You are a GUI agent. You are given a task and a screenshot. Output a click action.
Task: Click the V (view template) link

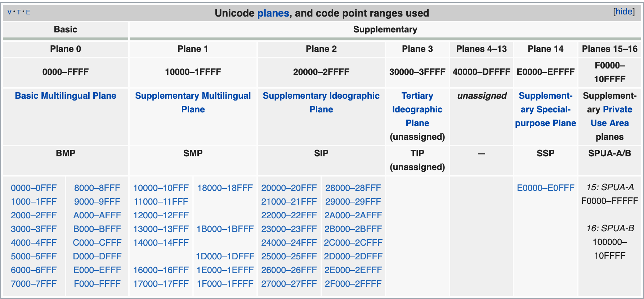(9, 12)
